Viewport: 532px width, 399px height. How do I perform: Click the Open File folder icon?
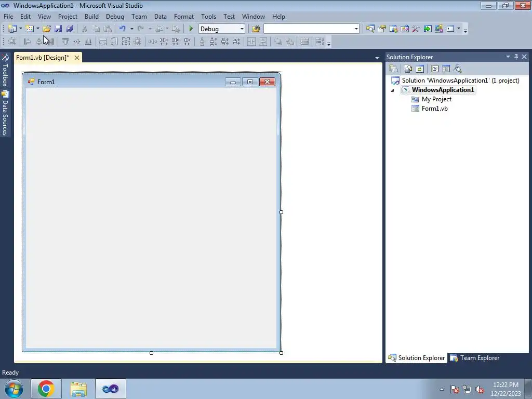point(46,29)
